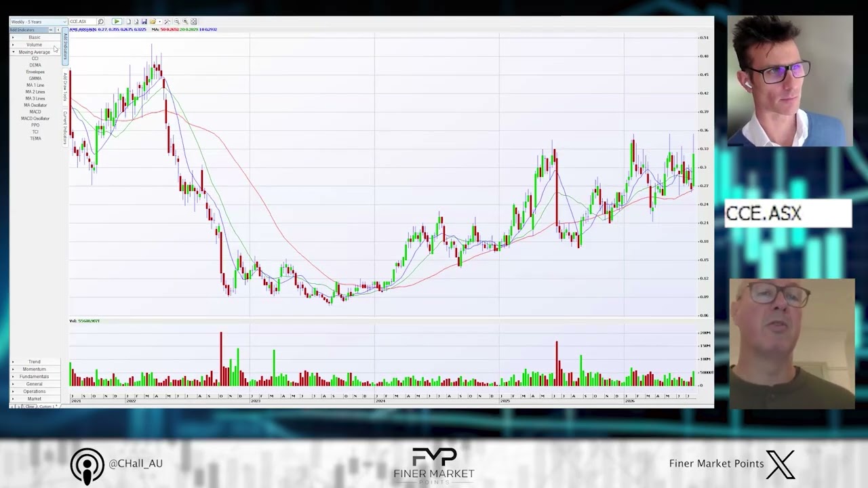Click the green play/run button
The image size is (868, 488).
[x=117, y=22]
